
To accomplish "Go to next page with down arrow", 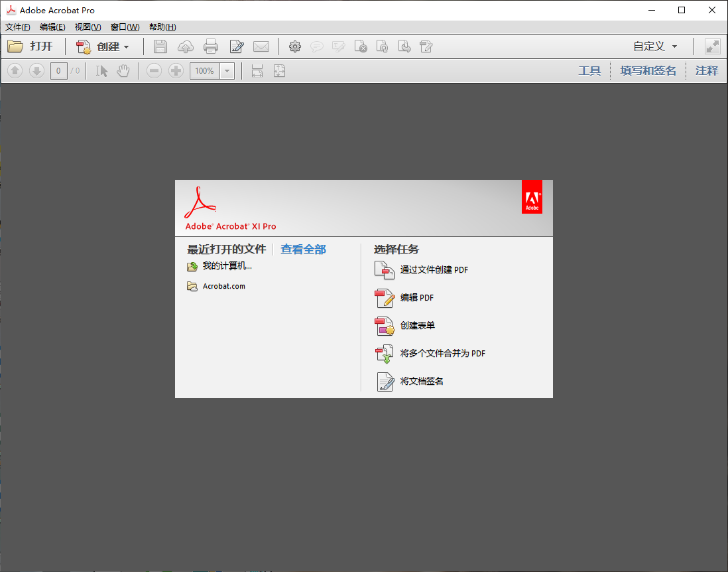I will tap(36, 70).
